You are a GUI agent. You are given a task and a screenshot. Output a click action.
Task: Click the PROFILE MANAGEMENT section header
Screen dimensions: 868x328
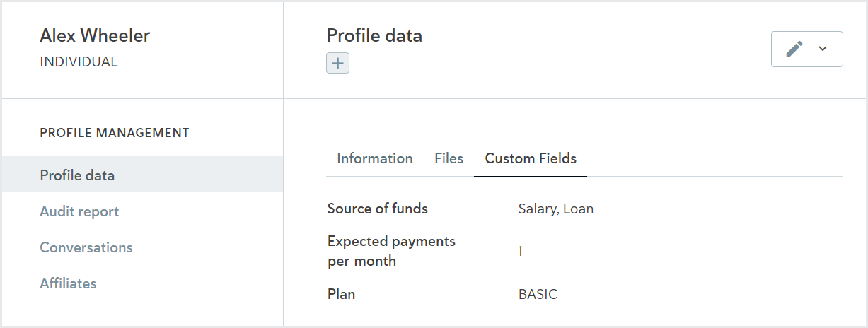pyautogui.click(x=115, y=132)
